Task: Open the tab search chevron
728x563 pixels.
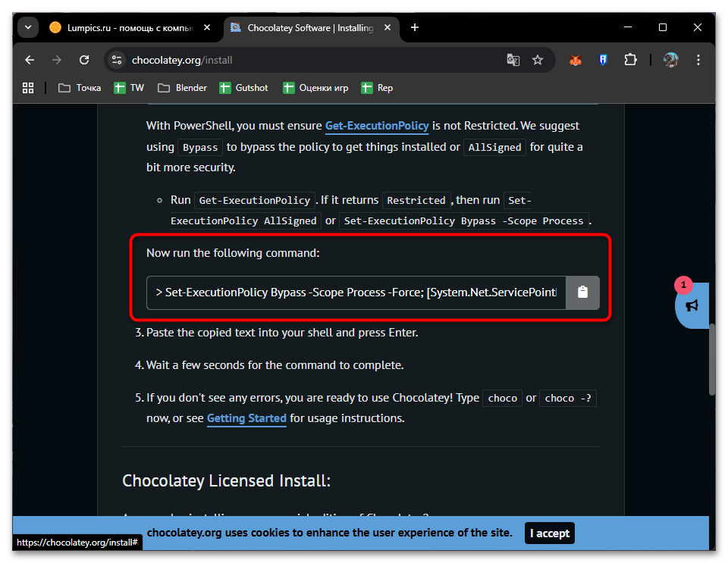Action: (27, 27)
